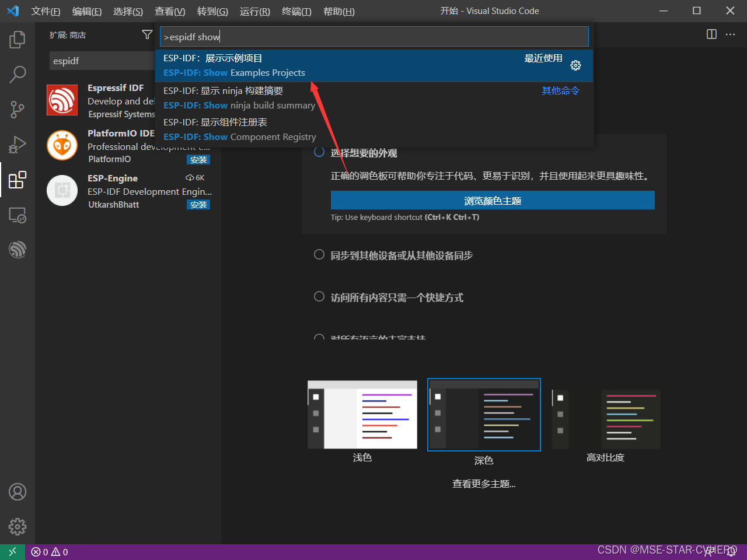Run ESP-IDF: Show ninja build summary command
The width and height of the screenshot is (747, 560).
(x=374, y=98)
